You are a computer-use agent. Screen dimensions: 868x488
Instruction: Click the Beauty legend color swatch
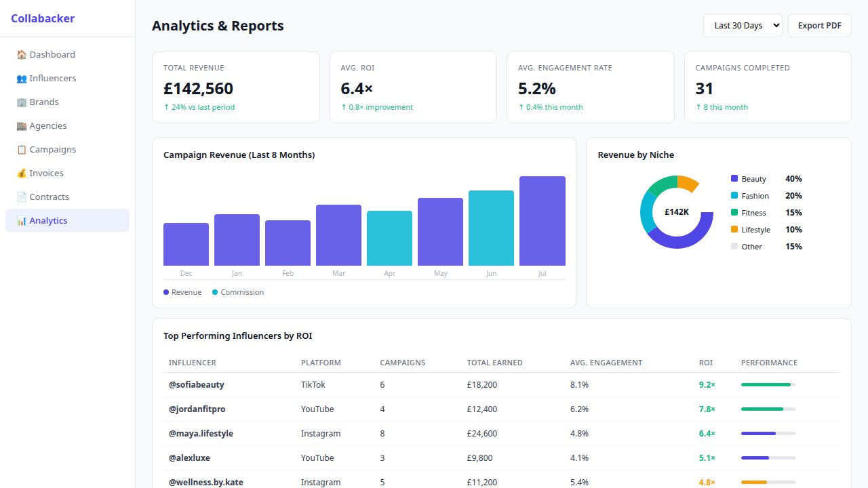coord(734,178)
